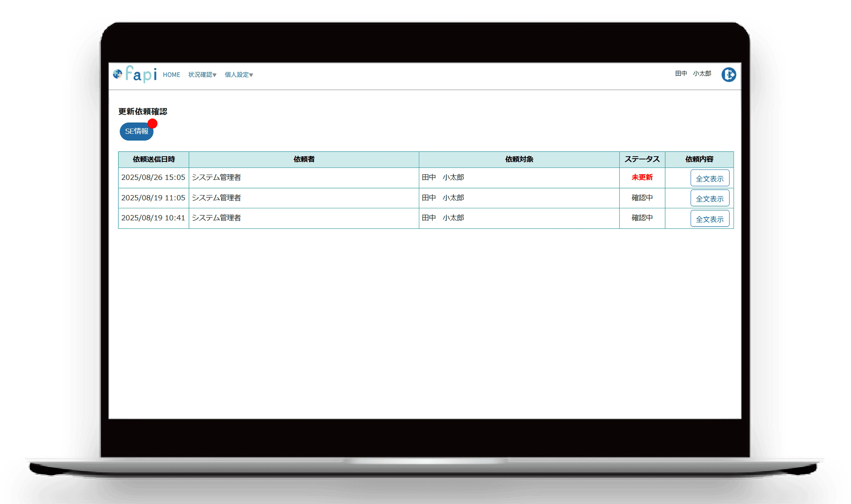Click the SE情報 tab button
The height and width of the screenshot is (504, 851).
pyautogui.click(x=136, y=132)
